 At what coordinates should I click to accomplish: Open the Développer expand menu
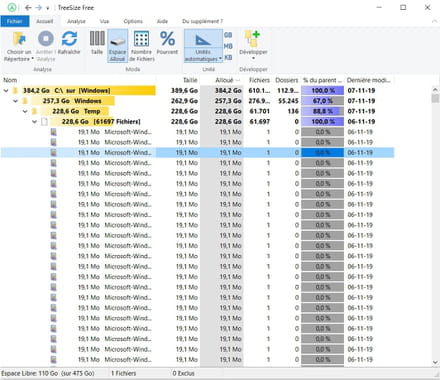pyautogui.click(x=253, y=46)
